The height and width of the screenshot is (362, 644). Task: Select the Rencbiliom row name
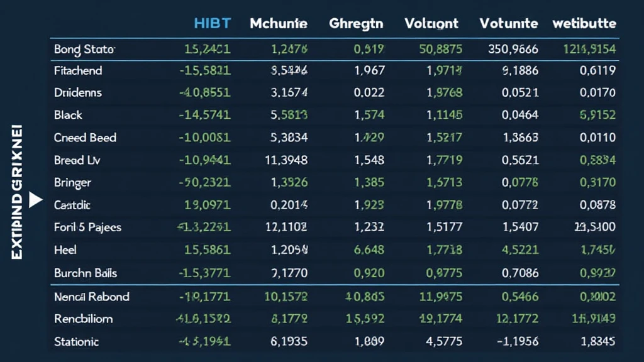point(84,319)
